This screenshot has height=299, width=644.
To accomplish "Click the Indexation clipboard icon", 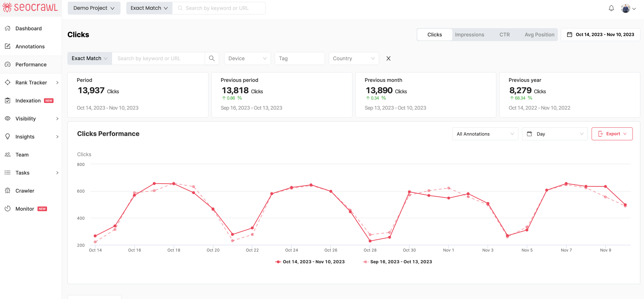I will coord(8,100).
